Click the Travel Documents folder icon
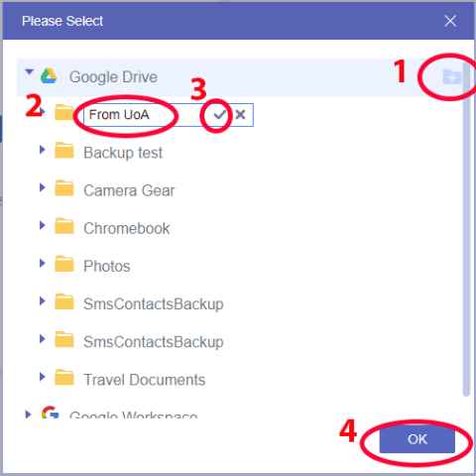The height and width of the screenshot is (476, 476). click(x=64, y=378)
